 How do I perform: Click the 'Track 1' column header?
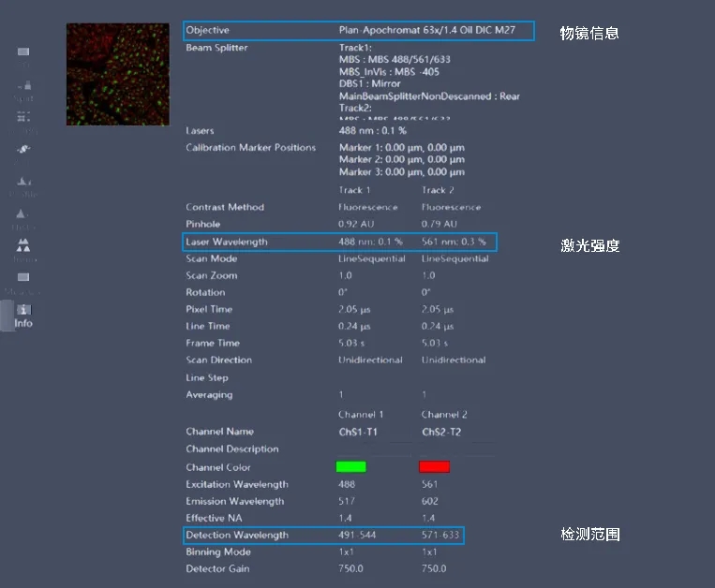click(354, 190)
